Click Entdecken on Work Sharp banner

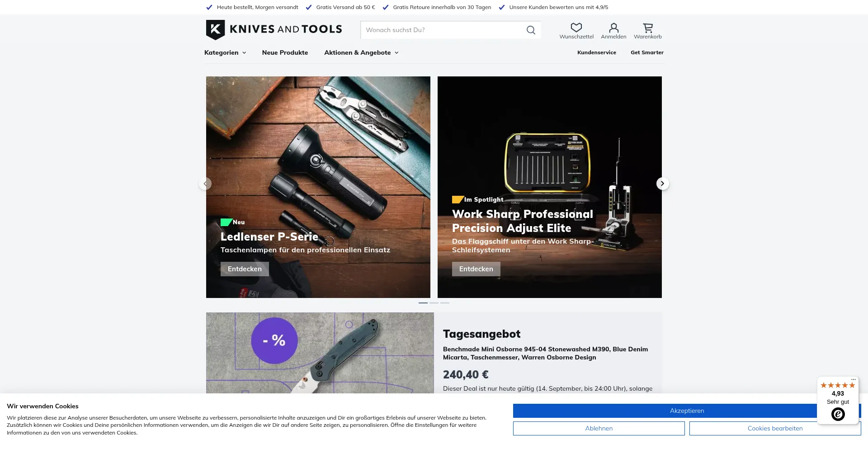(476, 269)
